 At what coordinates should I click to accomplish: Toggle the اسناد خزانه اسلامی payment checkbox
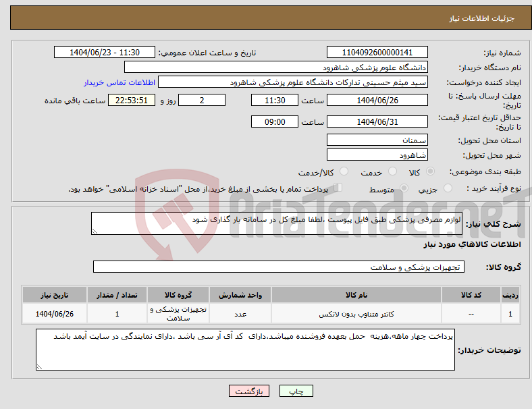(x=338, y=188)
